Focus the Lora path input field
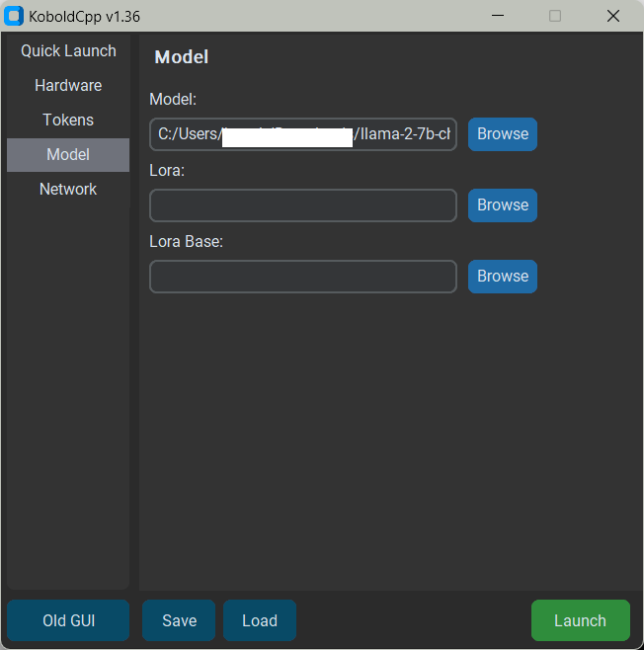Image resolution: width=644 pixels, height=650 pixels. tap(303, 205)
